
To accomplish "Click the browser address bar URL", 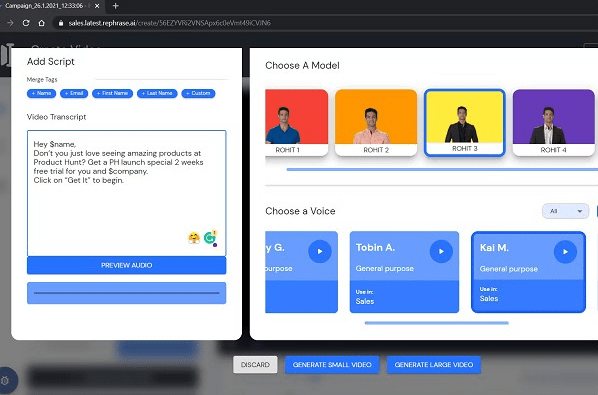I will (x=169, y=23).
